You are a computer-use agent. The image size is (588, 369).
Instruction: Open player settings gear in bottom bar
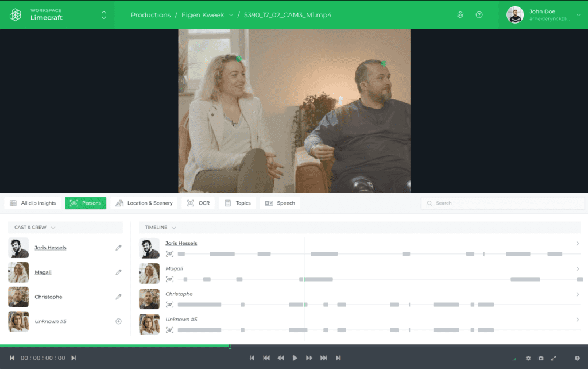click(x=528, y=358)
